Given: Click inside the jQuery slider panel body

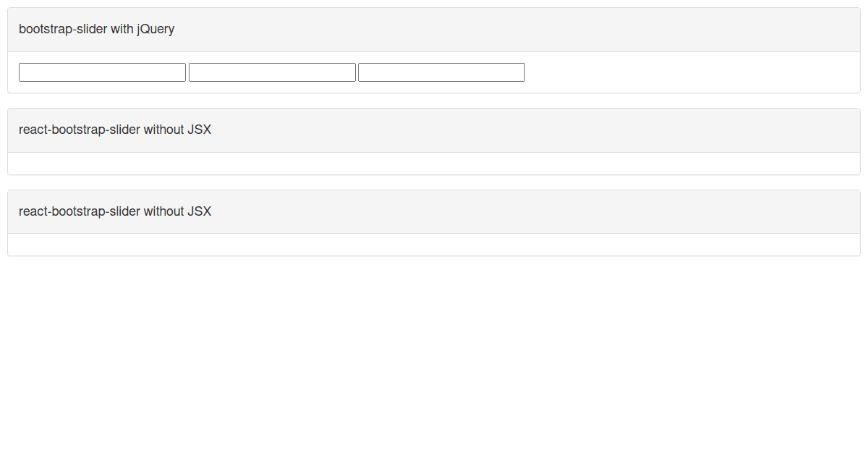Looking at the screenshot, I should [x=651, y=72].
